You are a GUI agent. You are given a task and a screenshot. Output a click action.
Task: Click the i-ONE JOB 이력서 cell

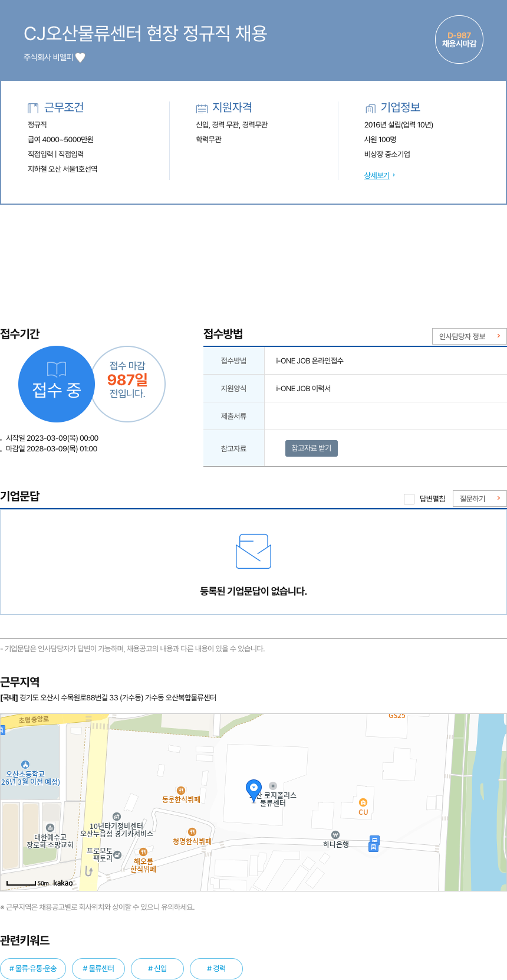(x=303, y=388)
